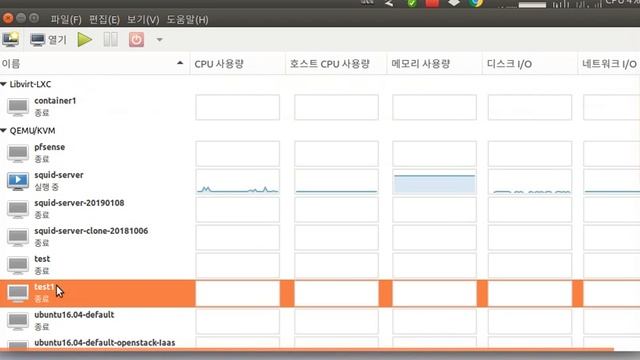Sort by 호스트 CPU 사용량 column
The width and height of the screenshot is (640, 360).
(336, 64)
